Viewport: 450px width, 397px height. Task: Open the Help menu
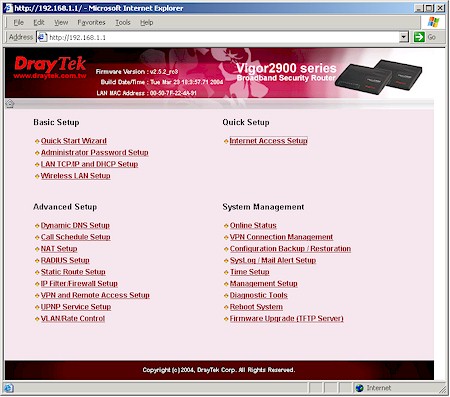coord(146,22)
